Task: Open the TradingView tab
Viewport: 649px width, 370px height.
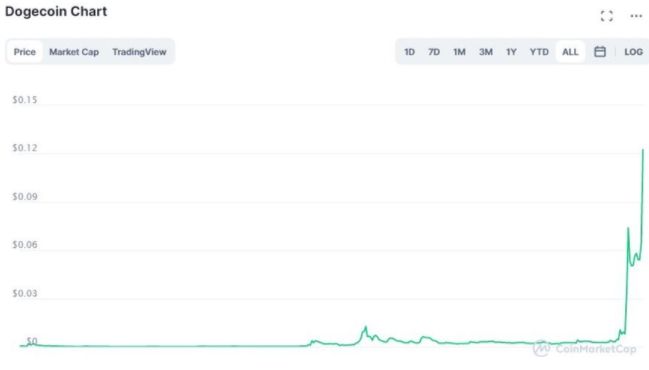Action: pos(139,52)
